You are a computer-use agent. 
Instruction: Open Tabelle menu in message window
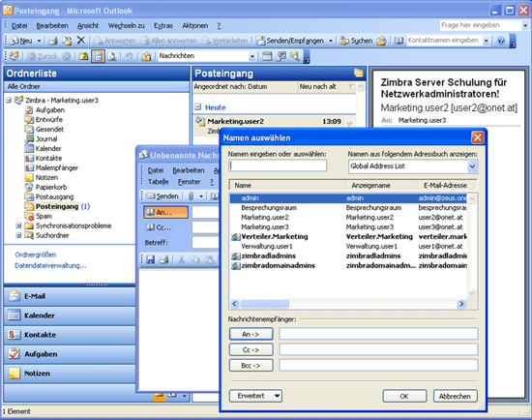[158, 182]
